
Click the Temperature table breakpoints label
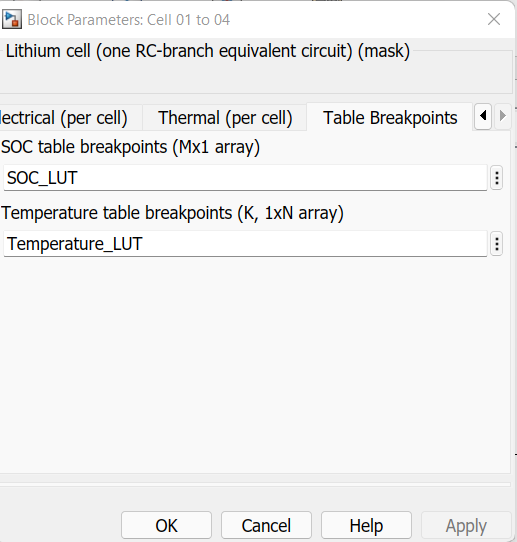point(172,213)
